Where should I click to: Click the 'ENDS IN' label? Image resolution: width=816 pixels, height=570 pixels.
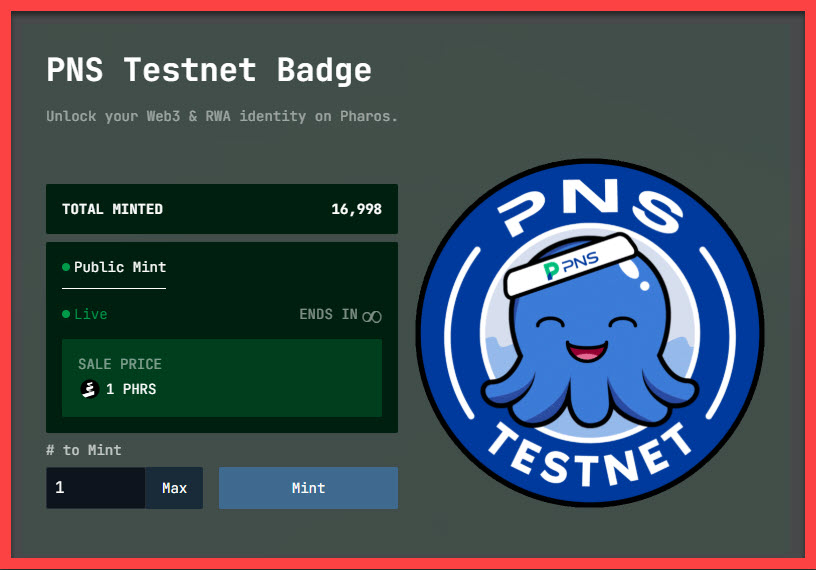(x=328, y=314)
